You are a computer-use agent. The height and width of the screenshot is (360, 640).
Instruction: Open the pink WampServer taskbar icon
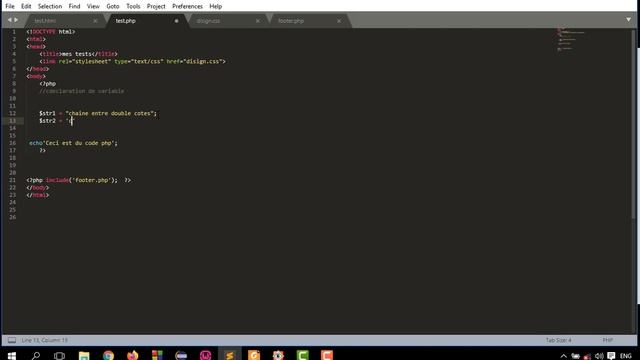pos(205,356)
